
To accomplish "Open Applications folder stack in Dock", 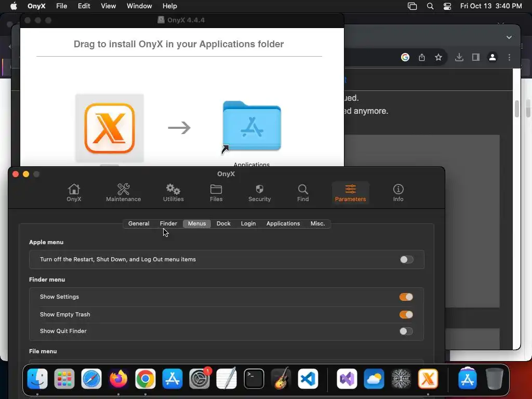I will (x=467, y=378).
